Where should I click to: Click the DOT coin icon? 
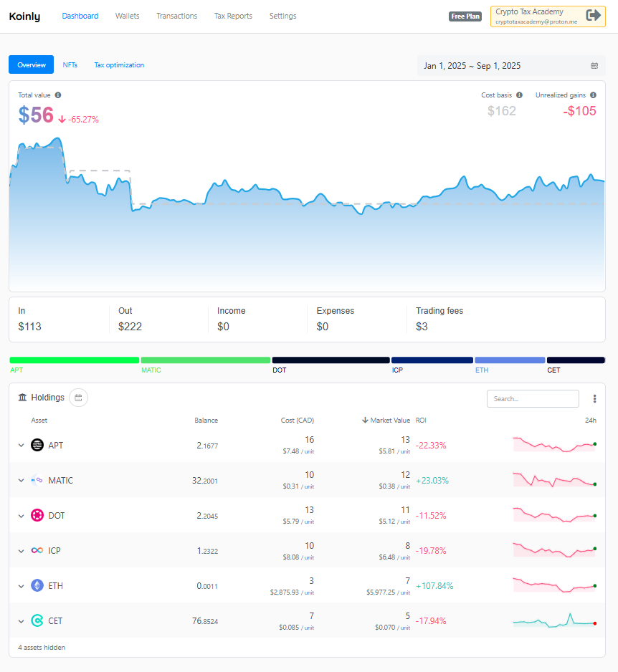point(37,515)
